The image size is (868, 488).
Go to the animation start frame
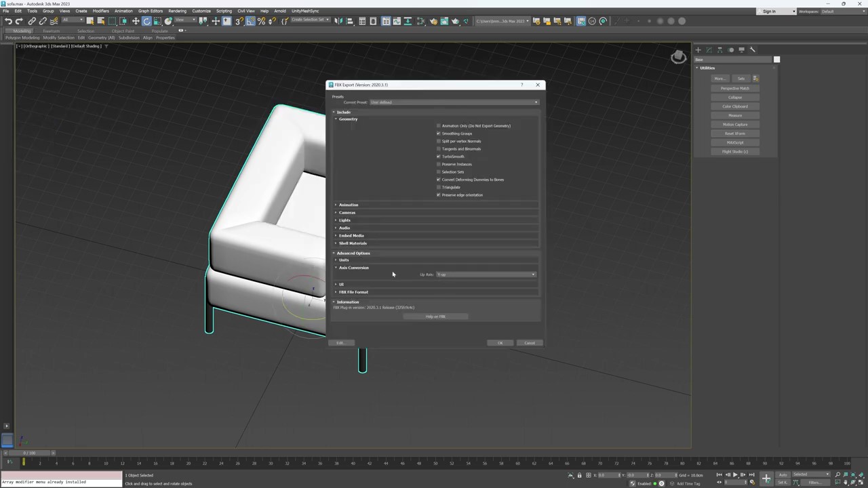(719, 474)
